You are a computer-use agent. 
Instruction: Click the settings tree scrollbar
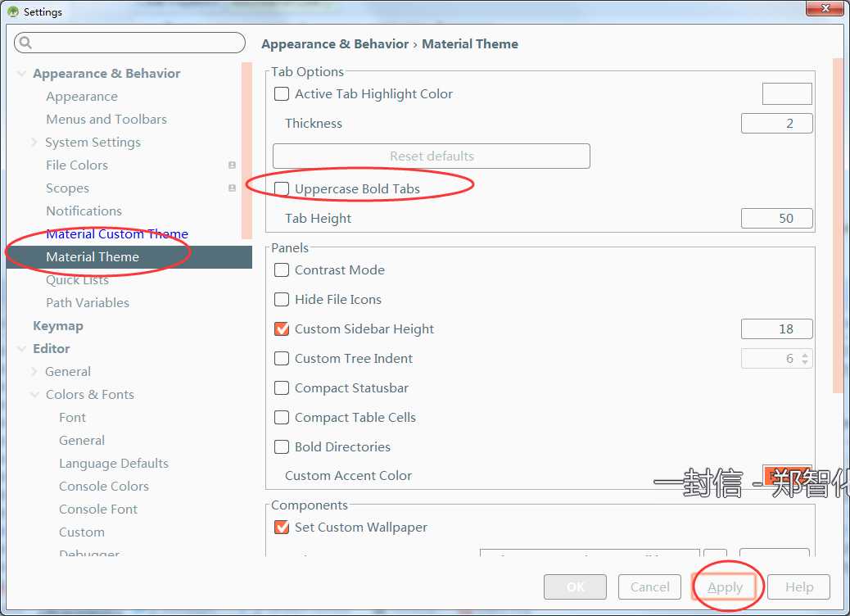[x=246, y=150]
